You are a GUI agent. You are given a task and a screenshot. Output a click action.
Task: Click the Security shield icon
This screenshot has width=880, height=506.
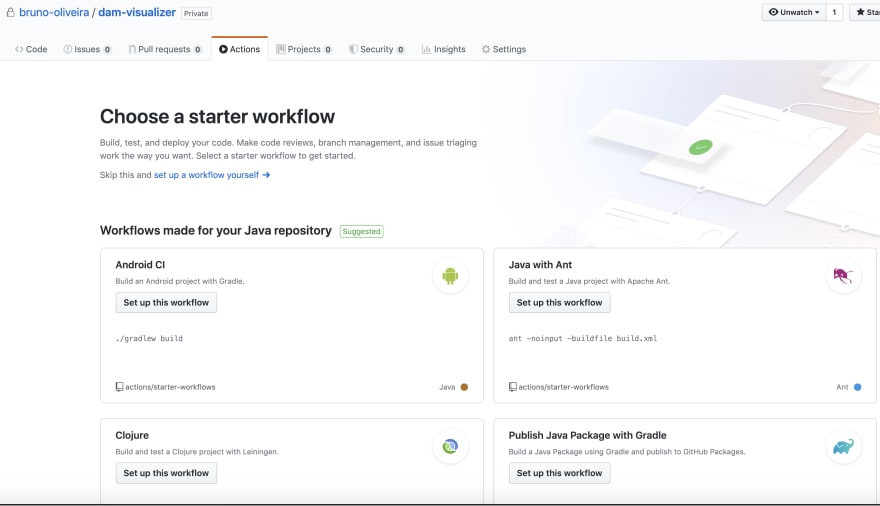[353, 49]
